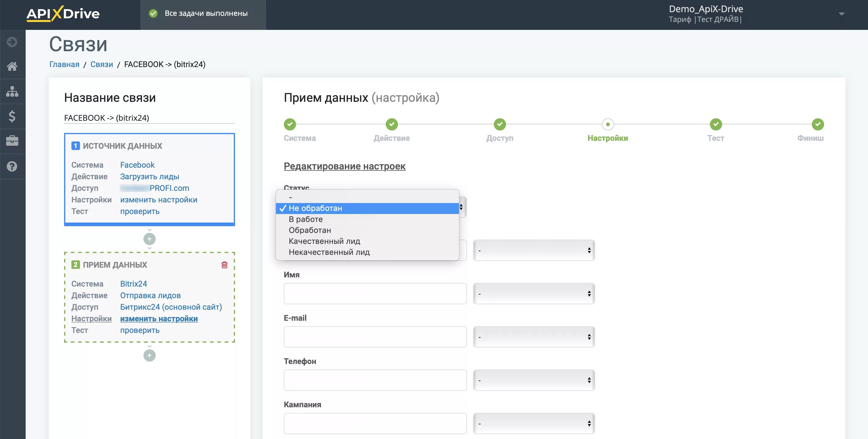Open the dropdown next to the Имя field

[x=534, y=294]
